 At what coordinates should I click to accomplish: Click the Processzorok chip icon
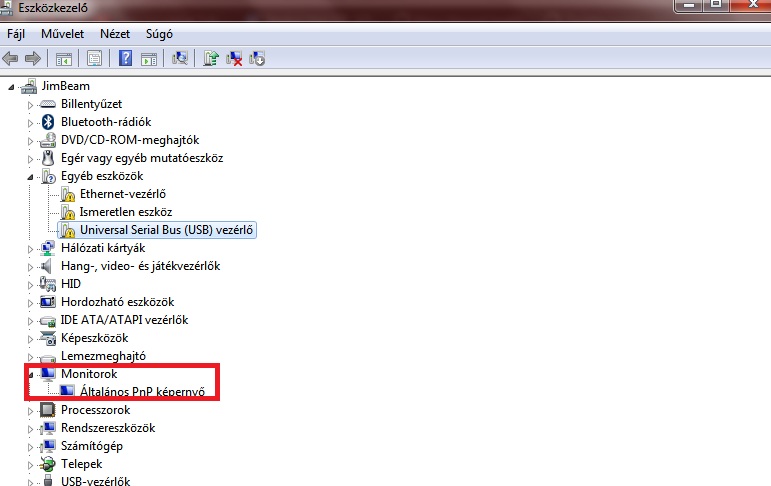[48, 410]
